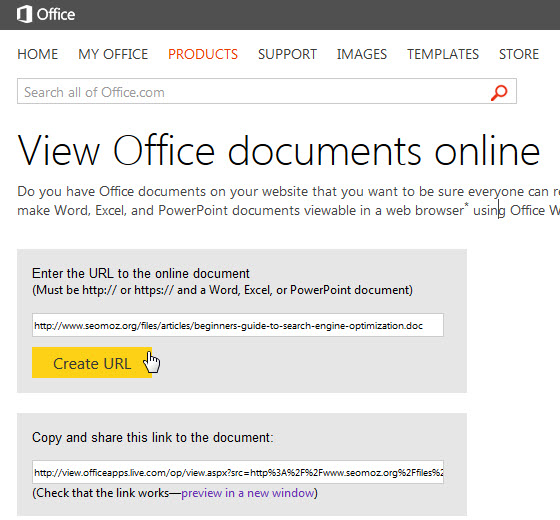Click the footnote asterisk after web browser

pos(466,205)
